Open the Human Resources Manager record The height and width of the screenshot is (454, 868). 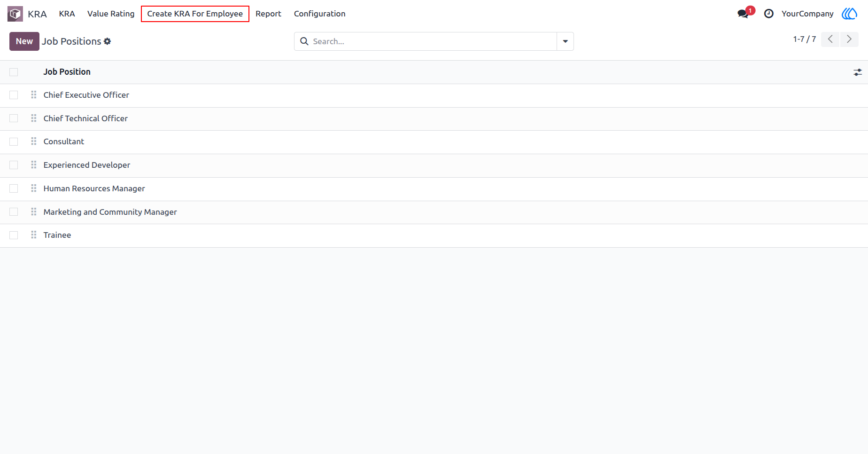(94, 188)
